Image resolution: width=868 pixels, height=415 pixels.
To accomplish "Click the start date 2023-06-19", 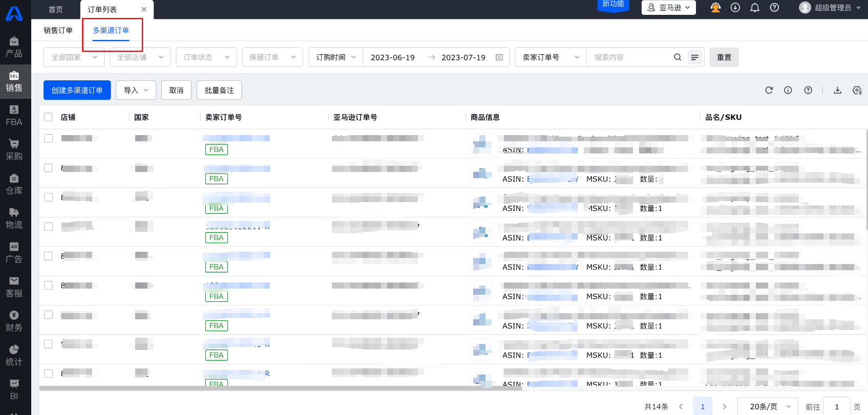I will pos(393,57).
